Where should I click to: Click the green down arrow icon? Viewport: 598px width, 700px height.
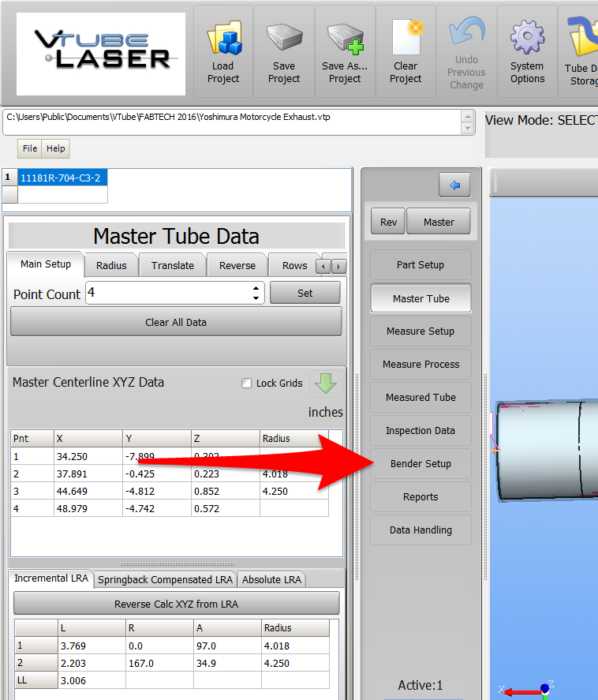click(x=325, y=383)
